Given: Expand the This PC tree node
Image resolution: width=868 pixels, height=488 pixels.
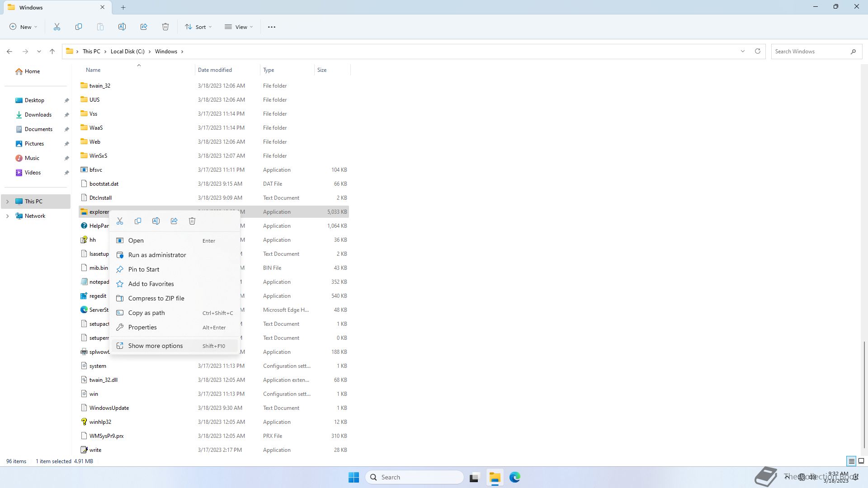Looking at the screenshot, I should 7,202.
